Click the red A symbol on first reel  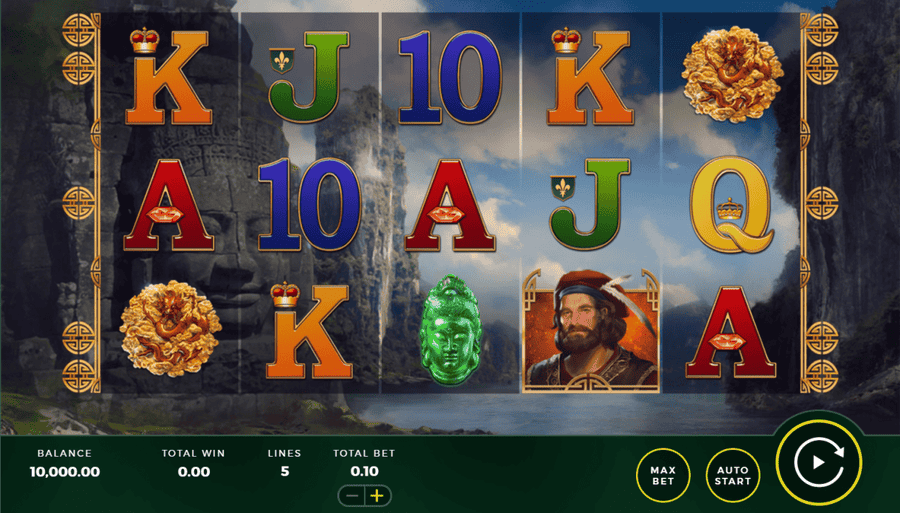point(169,205)
